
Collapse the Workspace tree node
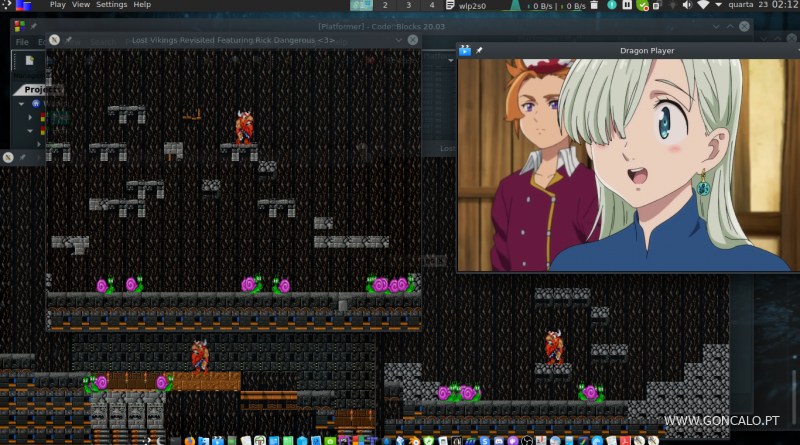22,103
